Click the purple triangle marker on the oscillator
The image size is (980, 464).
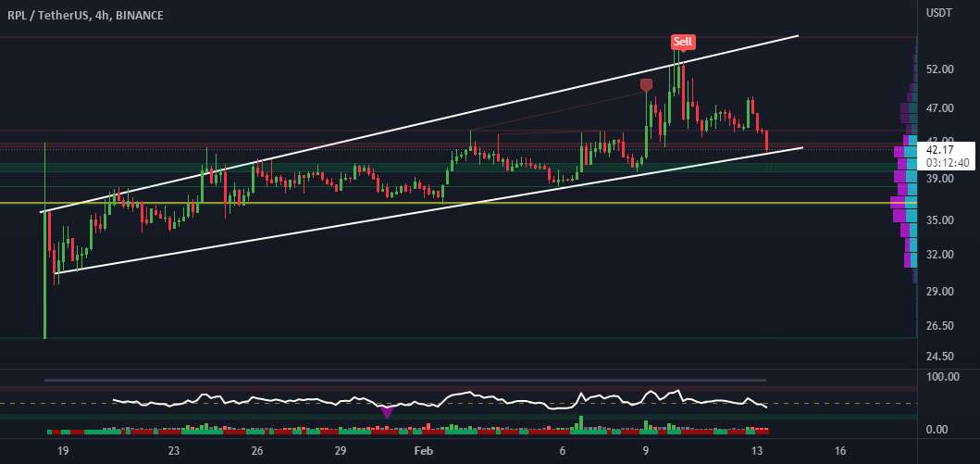(x=387, y=412)
